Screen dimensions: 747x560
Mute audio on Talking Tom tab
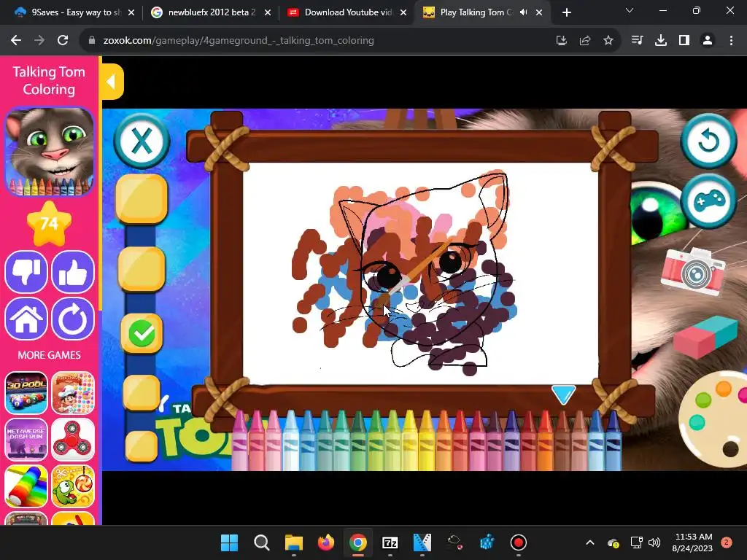point(524,12)
